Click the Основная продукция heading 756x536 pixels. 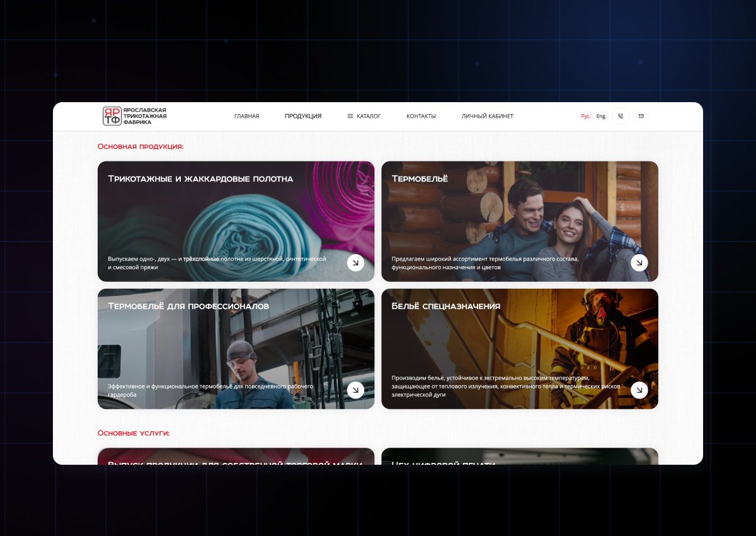tap(140, 146)
